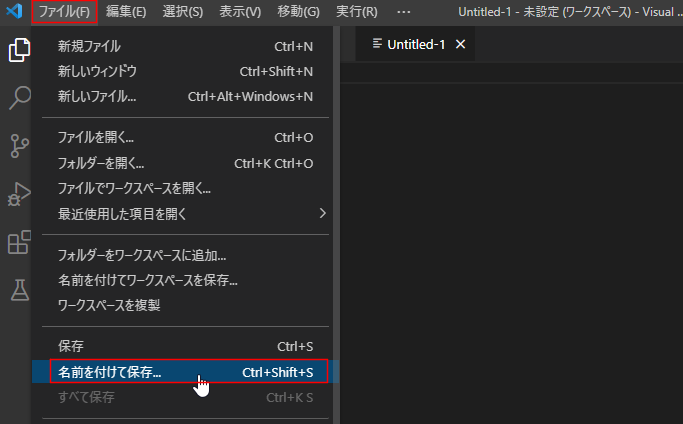Choose すべて保存 menu entry
This screenshot has height=424, width=683.
click(186, 397)
